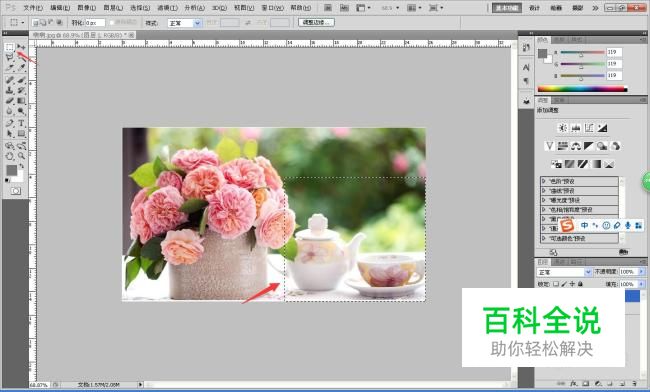This screenshot has width=650, height=392.
Task: Click the 基本功能 workspace button
Action: pos(507,8)
